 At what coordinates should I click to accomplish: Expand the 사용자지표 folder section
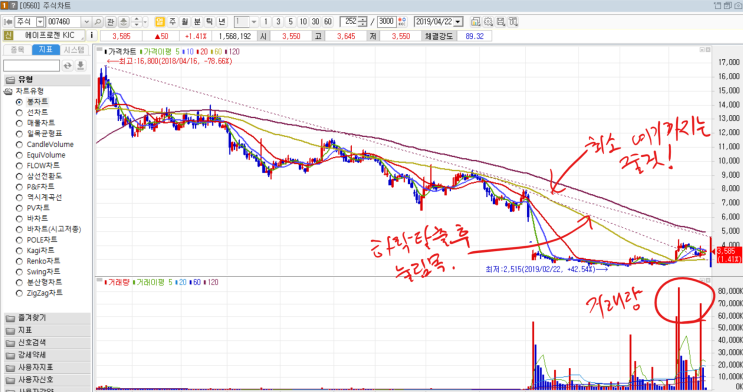pos(46,367)
